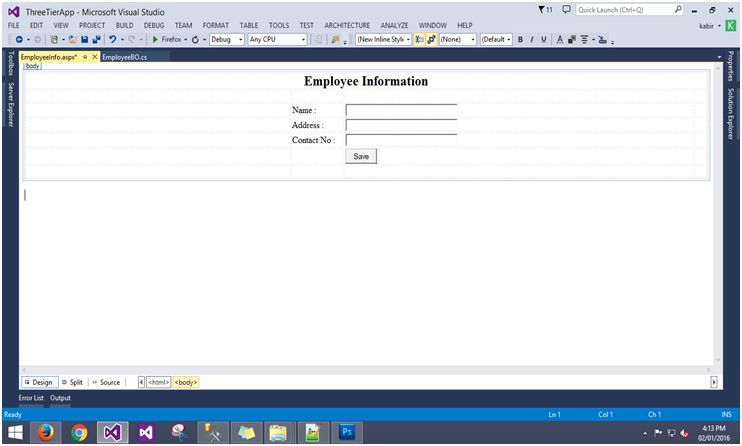Expand the Toolbox side panel
742x446 pixels.
click(10, 63)
